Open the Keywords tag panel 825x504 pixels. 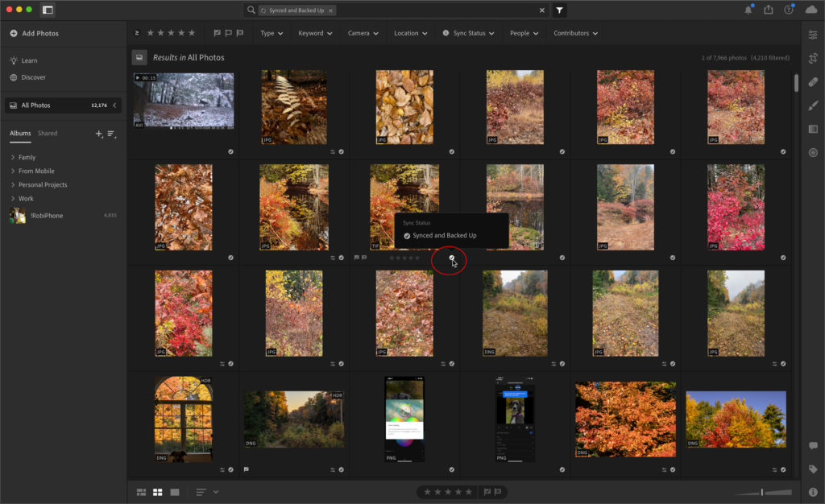pos(813,469)
